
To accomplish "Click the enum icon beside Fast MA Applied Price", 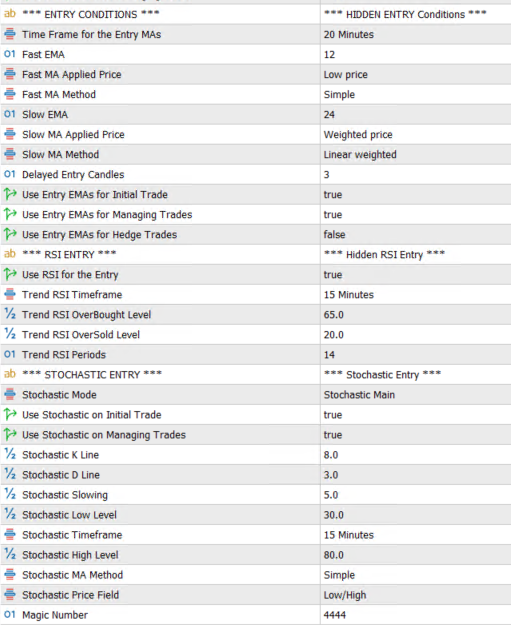I will (x=10, y=74).
